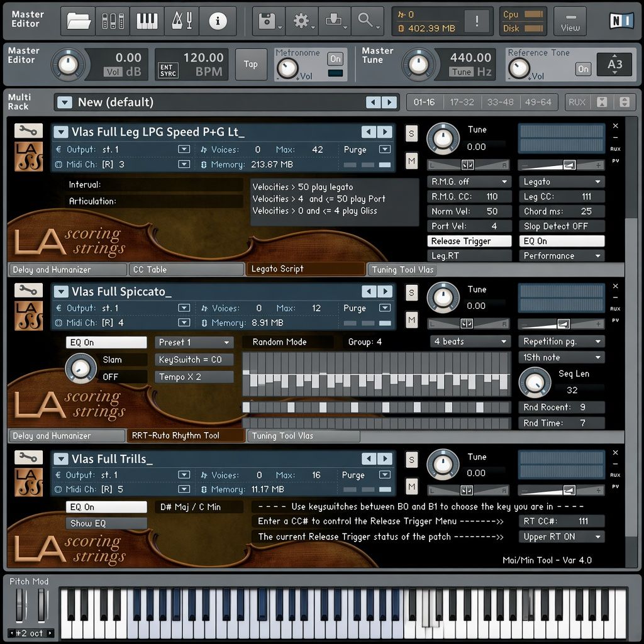Open the save floppy disk menu
Screen dimensions: 644x644
[x=268, y=21]
